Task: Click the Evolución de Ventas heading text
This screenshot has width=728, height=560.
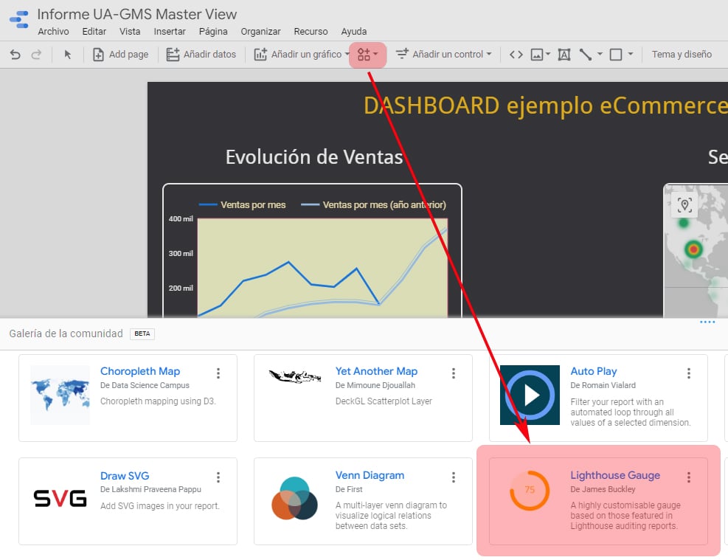Action: click(x=314, y=157)
